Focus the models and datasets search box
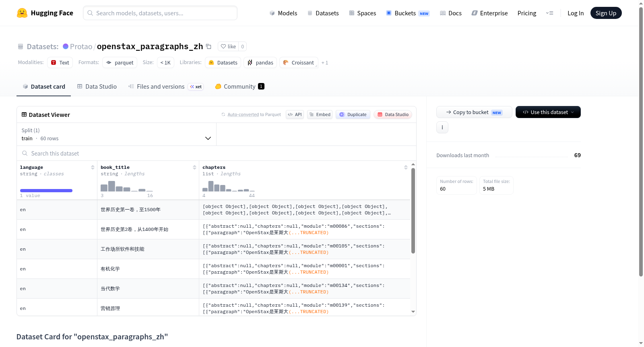 (160, 13)
